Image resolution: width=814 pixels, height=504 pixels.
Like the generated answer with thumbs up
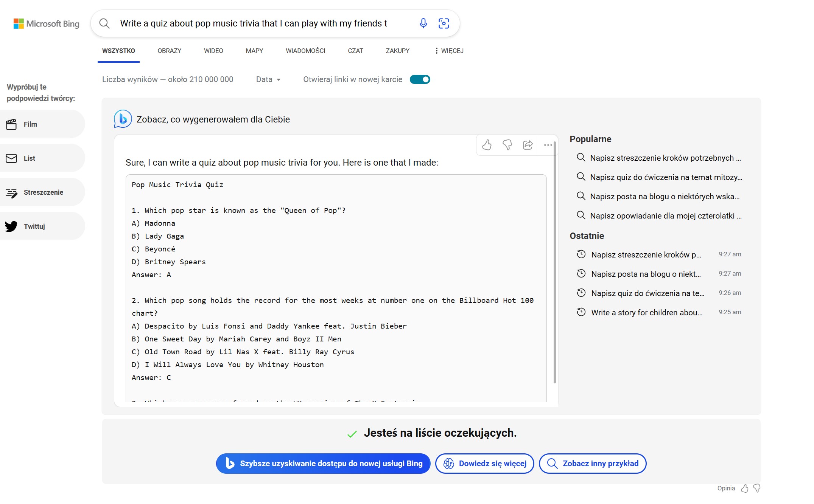(x=487, y=145)
